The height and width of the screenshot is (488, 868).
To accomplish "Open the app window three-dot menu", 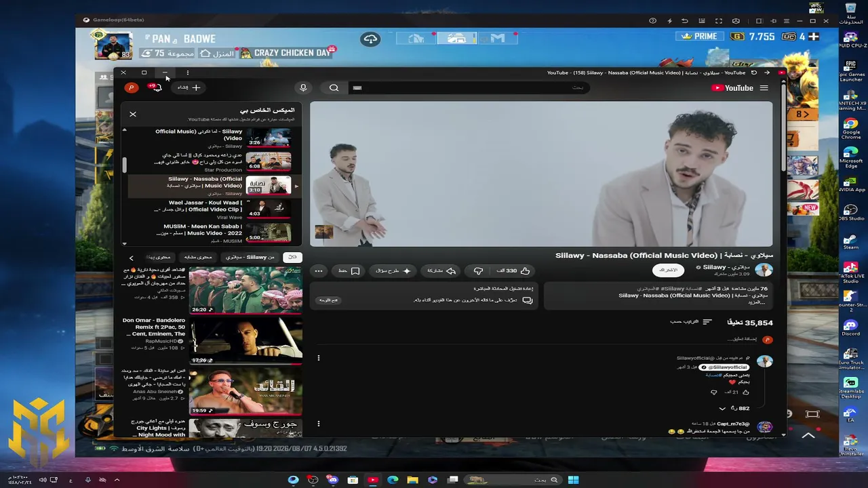I will 187,73.
